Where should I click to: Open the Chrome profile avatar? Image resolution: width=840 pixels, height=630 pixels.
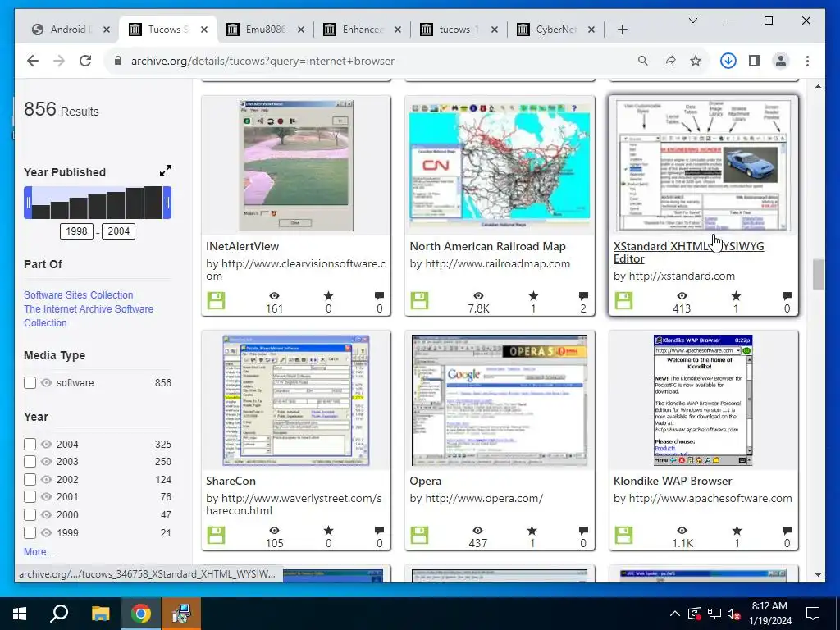[781, 61]
